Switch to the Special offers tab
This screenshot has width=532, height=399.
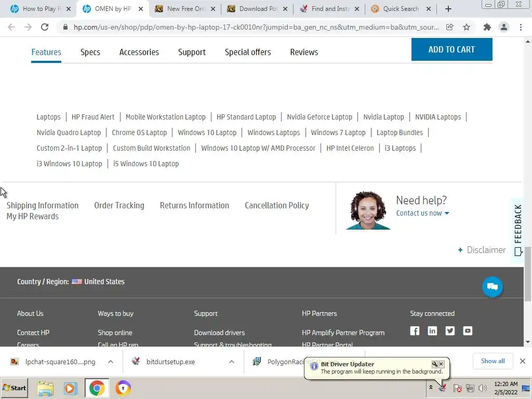tap(248, 52)
